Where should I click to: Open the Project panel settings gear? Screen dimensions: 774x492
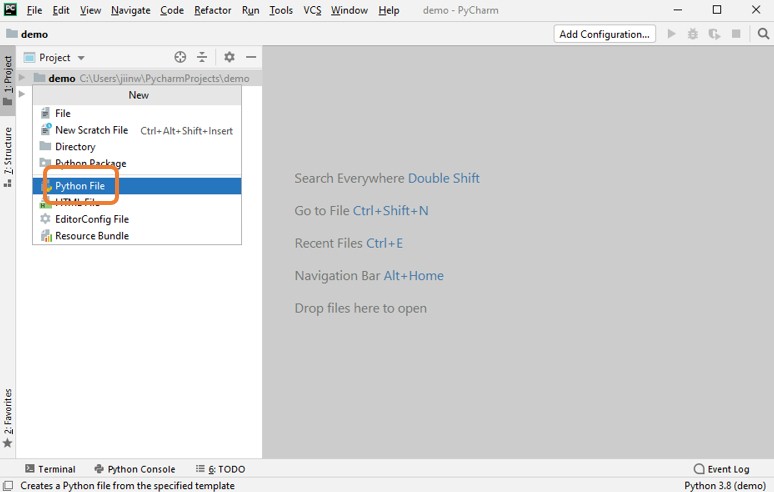tap(229, 57)
